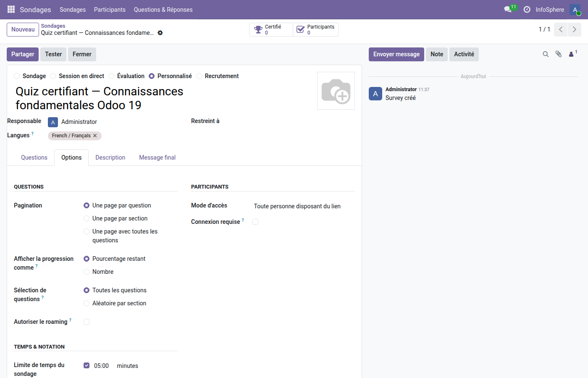Screen dimensions: 588x378
Task: Show followers with the person icon
Action: (572, 54)
